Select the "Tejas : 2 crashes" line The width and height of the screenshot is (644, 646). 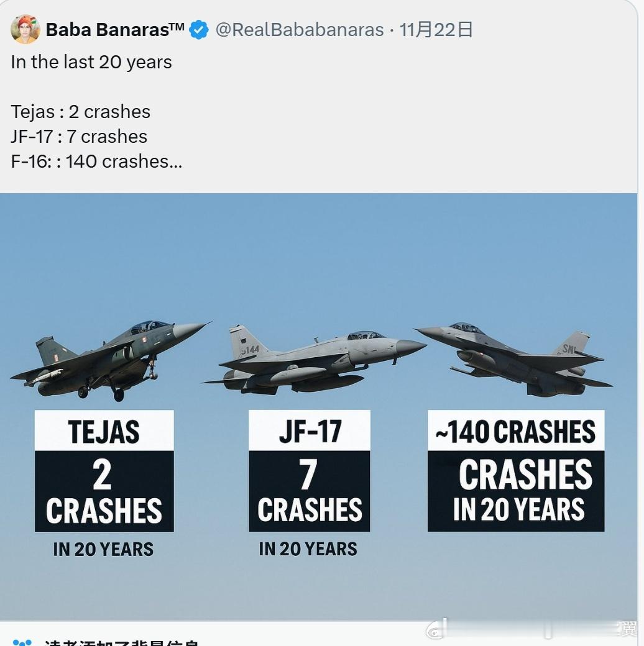pos(80,112)
